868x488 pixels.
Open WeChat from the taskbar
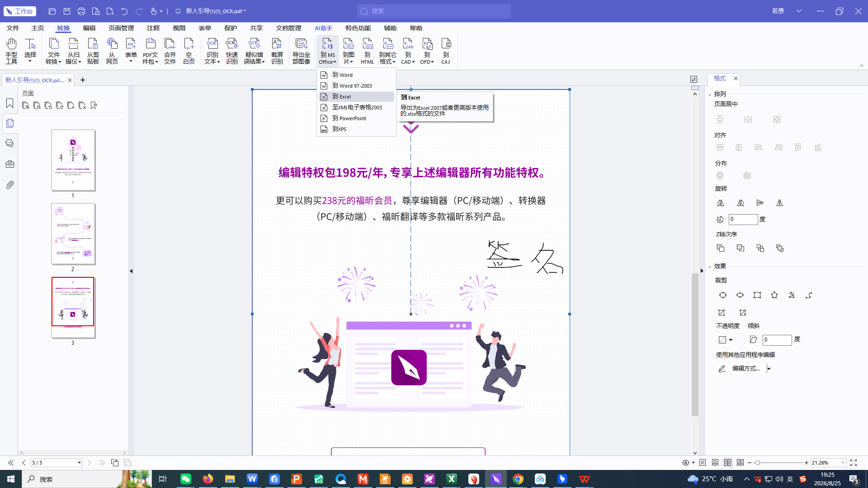(186, 479)
